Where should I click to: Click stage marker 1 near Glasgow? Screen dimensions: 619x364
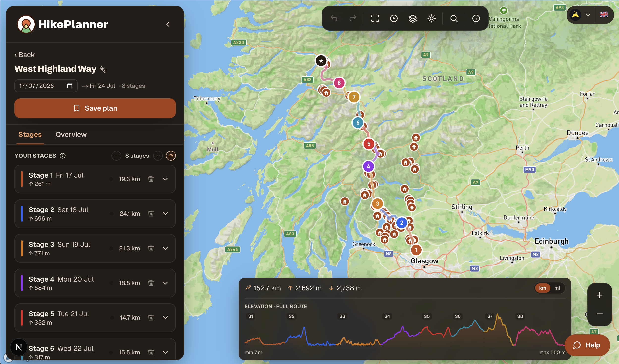(x=416, y=250)
